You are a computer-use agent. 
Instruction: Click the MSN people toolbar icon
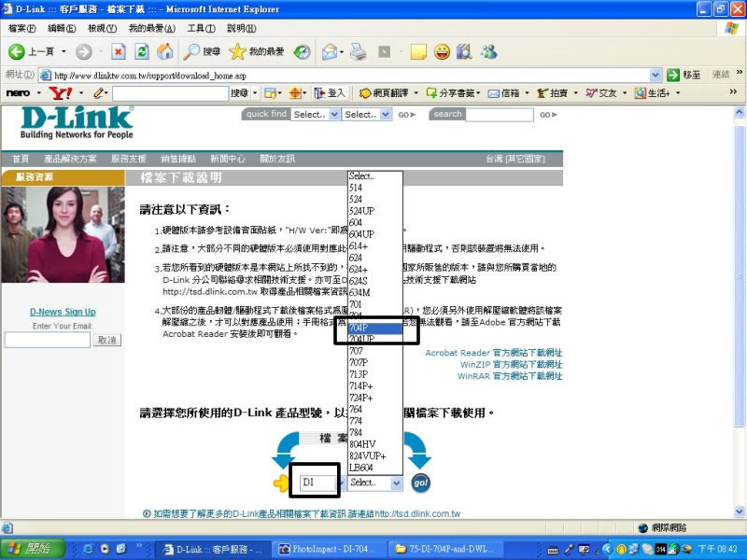coord(488,51)
